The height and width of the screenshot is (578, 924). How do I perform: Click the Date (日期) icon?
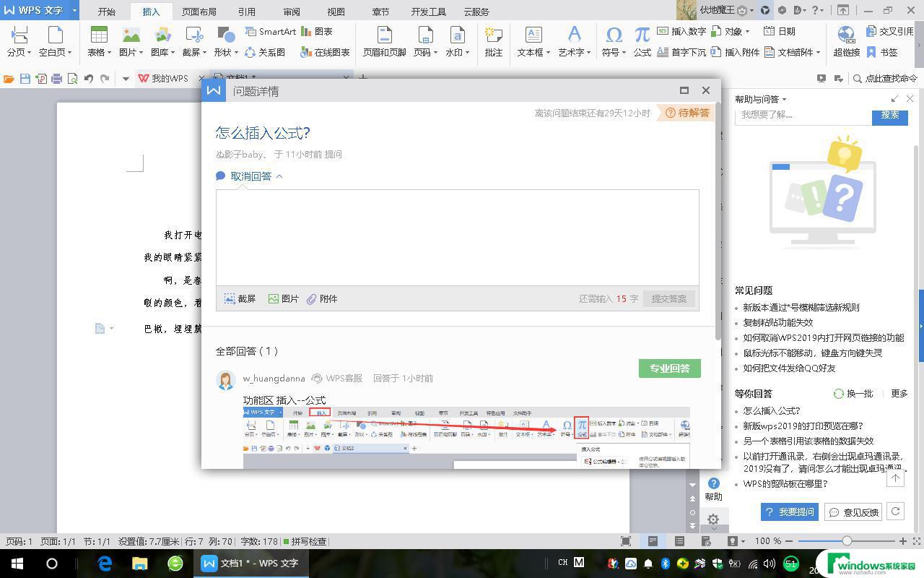(x=780, y=32)
